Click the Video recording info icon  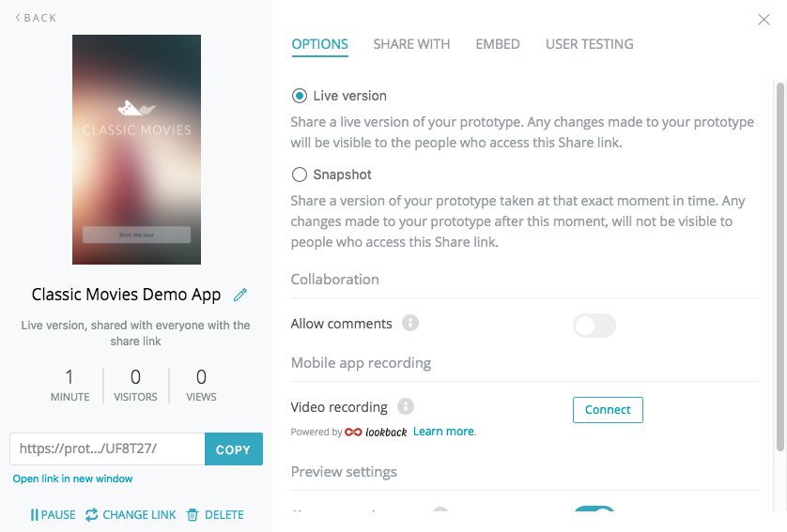(x=406, y=407)
